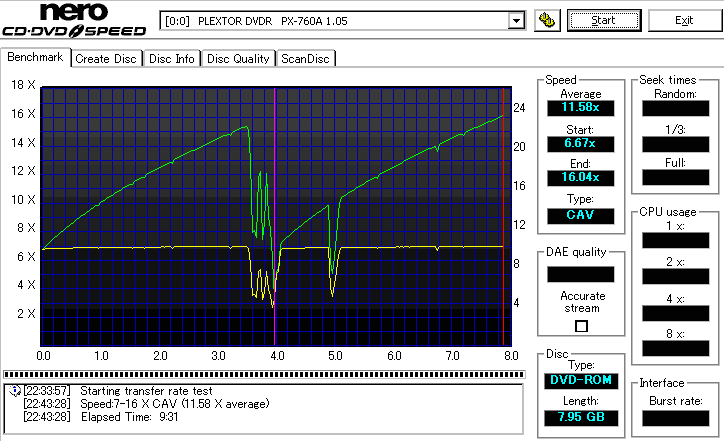Screen dimensions: 724x441
Task: Switch to the Create Disc tab
Action: [106, 59]
